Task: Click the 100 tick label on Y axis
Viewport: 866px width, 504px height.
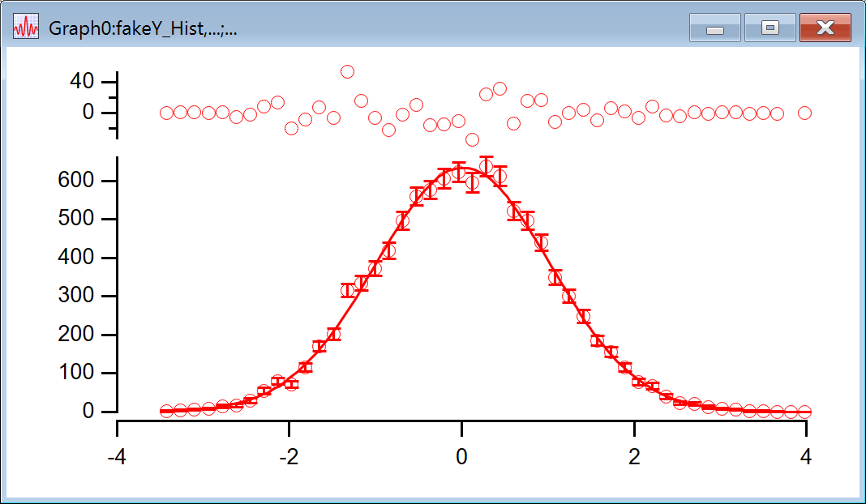Action: coord(76,374)
